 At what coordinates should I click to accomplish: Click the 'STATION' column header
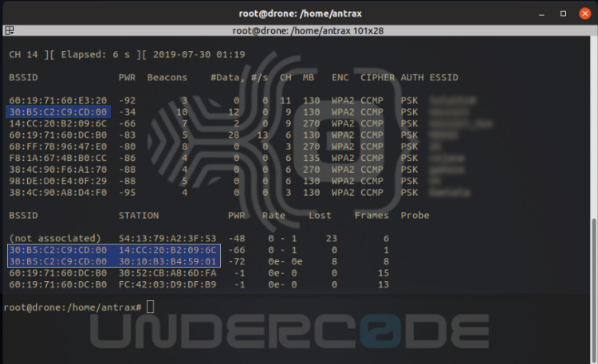coord(139,215)
